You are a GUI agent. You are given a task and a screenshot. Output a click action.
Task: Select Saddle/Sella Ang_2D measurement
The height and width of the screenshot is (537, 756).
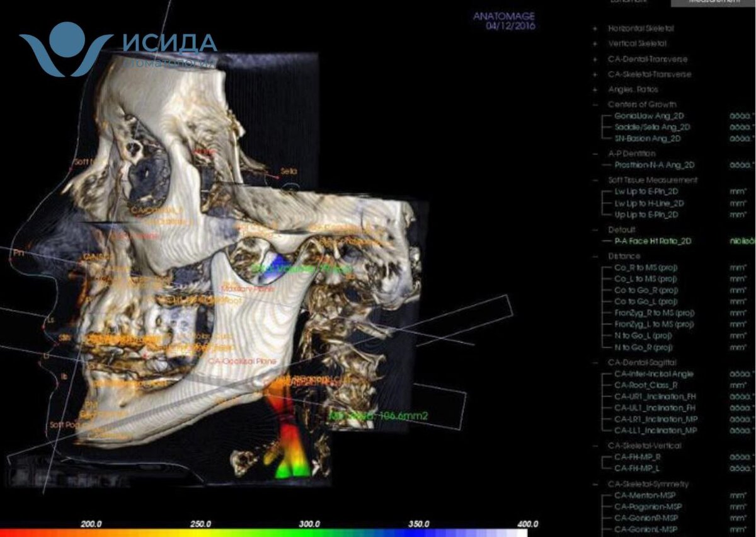click(653, 127)
